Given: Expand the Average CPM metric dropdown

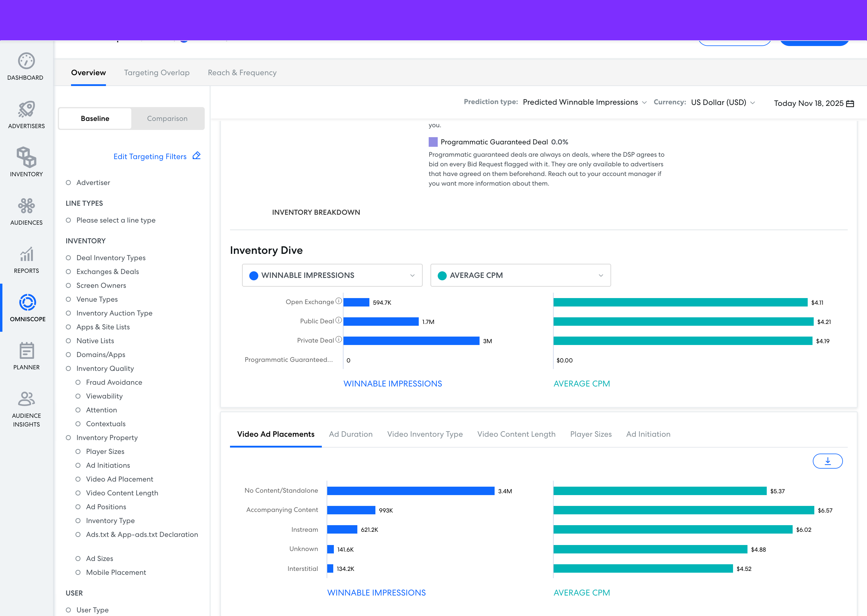Looking at the screenshot, I should click(520, 276).
